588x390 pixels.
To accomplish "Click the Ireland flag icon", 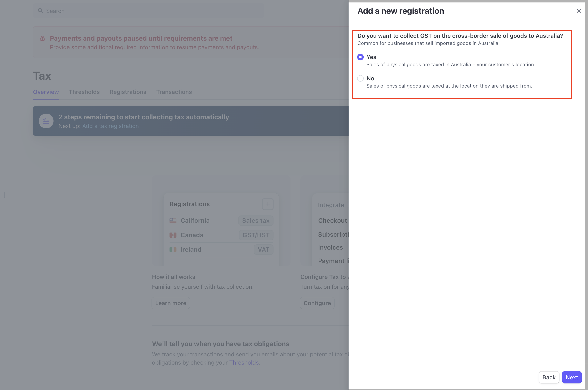I will [173, 250].
